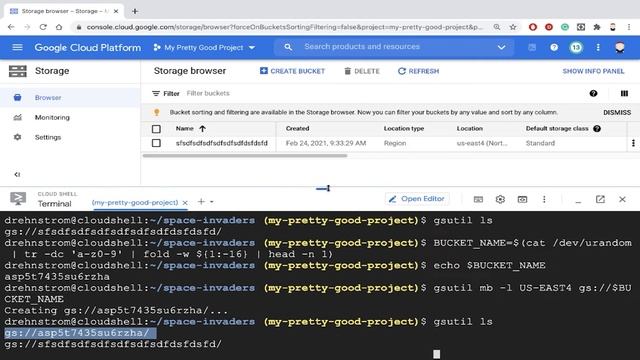Sort buckets by Name column arrow
The image size is (640, 360).
[202, 129]
